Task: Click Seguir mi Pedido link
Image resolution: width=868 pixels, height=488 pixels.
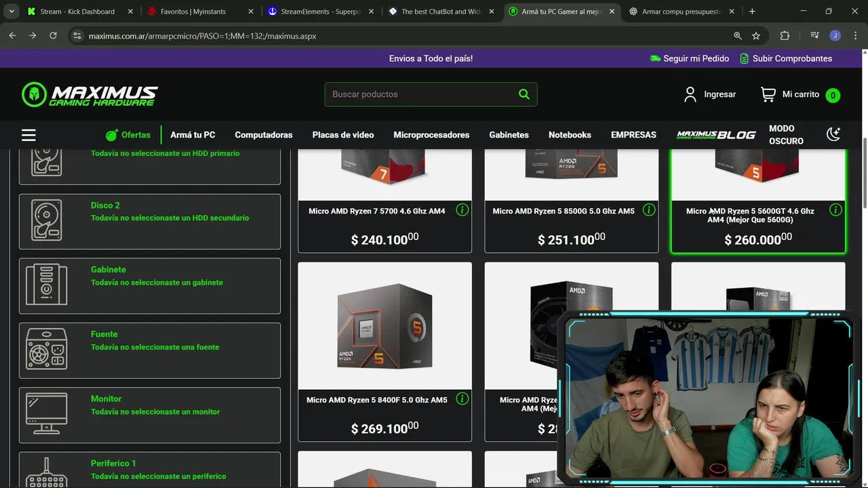Action: [696, 58]
